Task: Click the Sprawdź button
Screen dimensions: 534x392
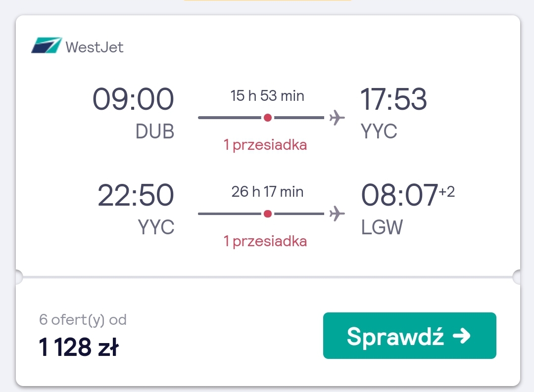Action: click(x=410, y=336)
